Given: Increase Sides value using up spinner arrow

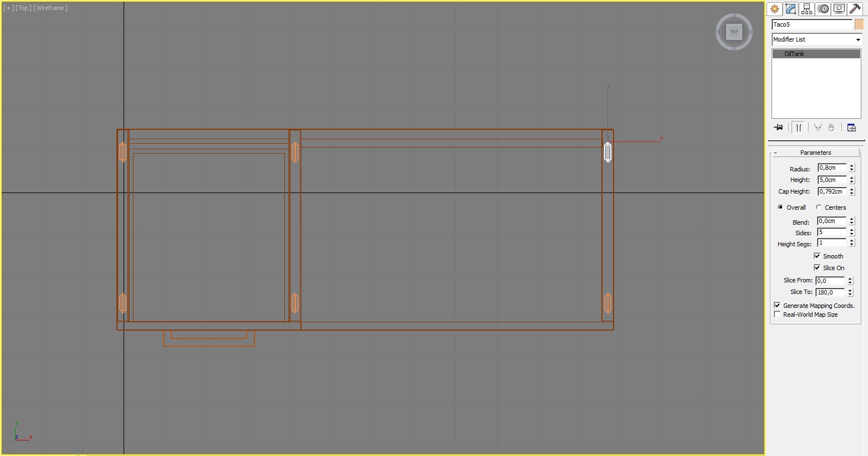Looking at the screenshot, I should 852,230.
